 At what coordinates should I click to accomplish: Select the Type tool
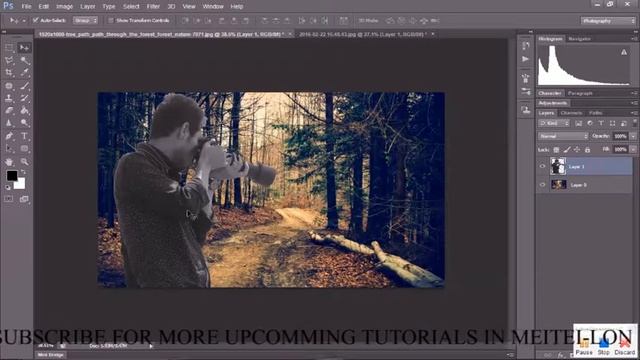pyautogui.click(x=24, y=136)
